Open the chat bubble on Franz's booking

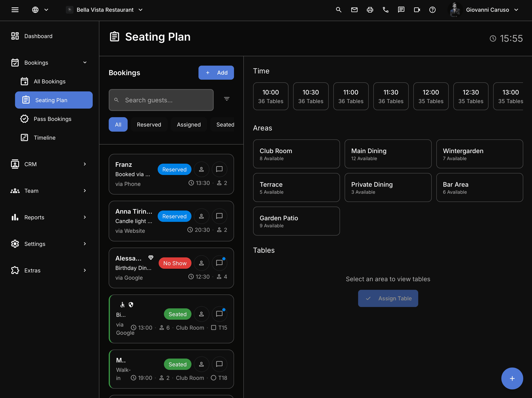219,169
